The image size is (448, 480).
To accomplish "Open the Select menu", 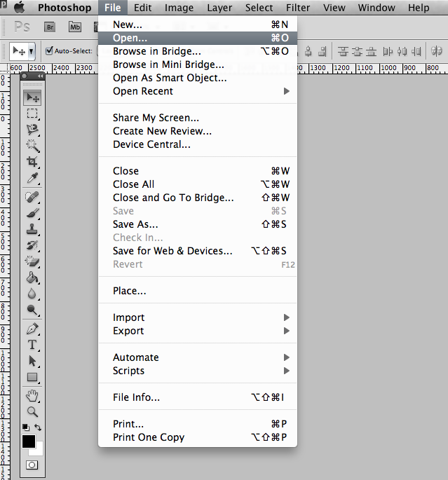I will click(x=259, y=8).
